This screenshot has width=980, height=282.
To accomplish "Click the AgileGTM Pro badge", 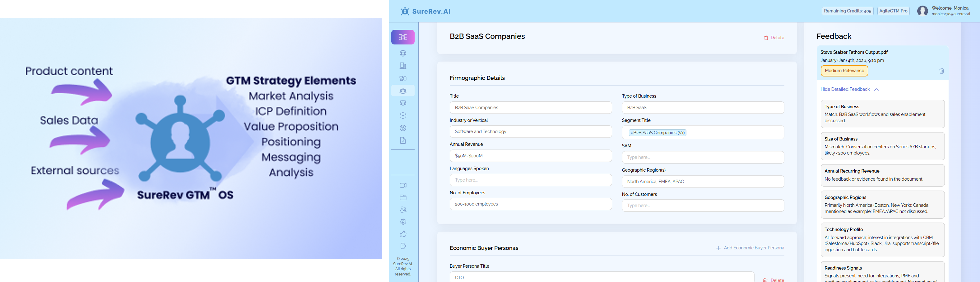I will tap(893, 11).
